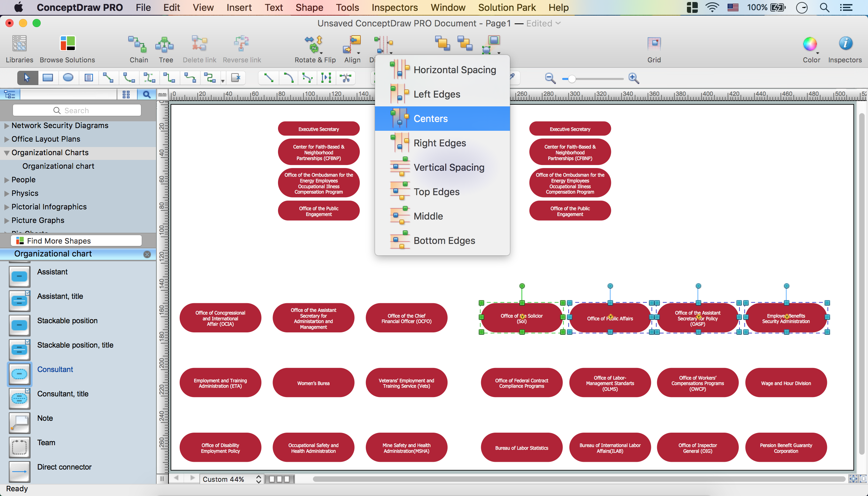
Task: Open the Color picker wheel
Action: coord(810,44)
